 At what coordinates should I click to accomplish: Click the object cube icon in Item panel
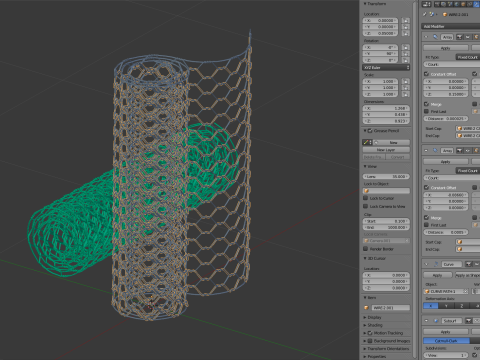coord(366,308)
